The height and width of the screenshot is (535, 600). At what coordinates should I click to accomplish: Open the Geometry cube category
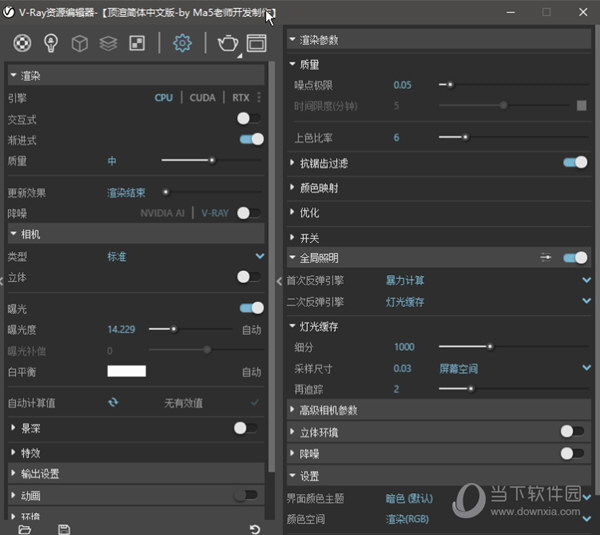tap(80, 43)
